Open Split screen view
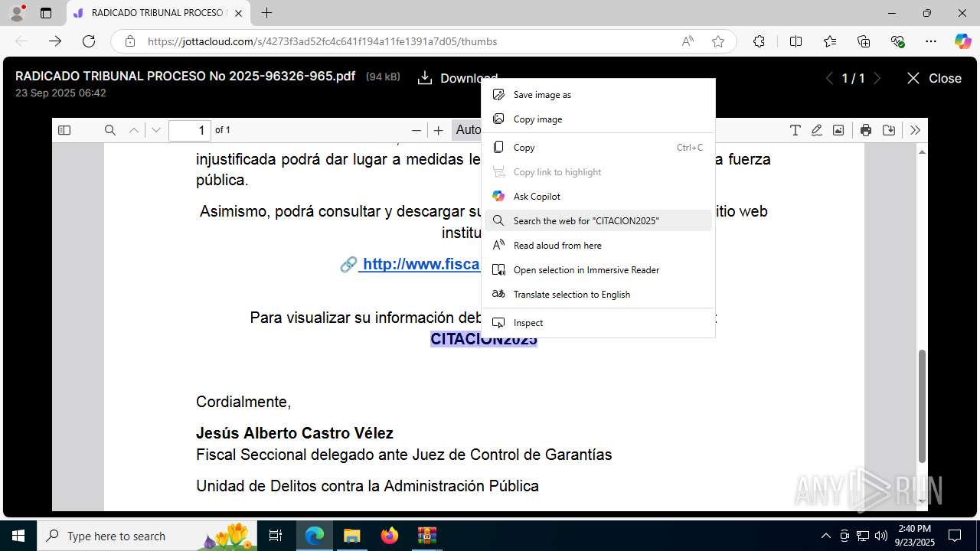 coord(795,41)
